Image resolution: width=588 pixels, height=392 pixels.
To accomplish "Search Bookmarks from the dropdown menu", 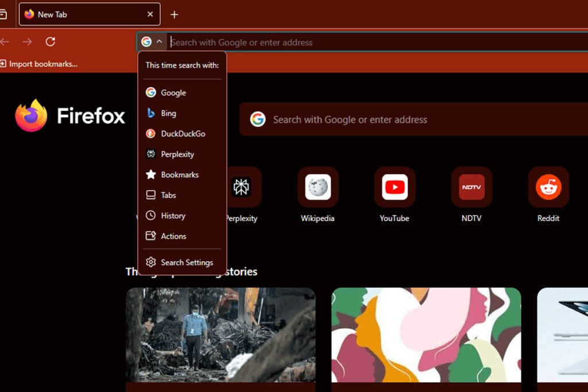I will coord(182,174).
